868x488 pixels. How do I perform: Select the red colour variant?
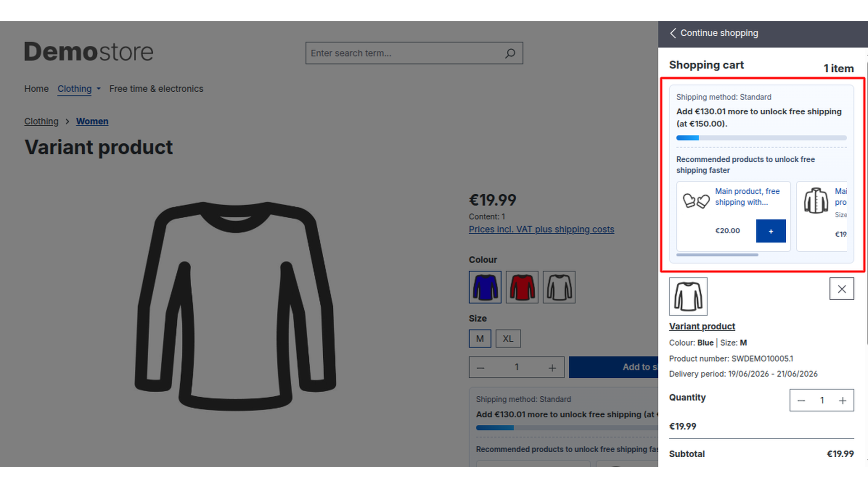tap(522, 287)
